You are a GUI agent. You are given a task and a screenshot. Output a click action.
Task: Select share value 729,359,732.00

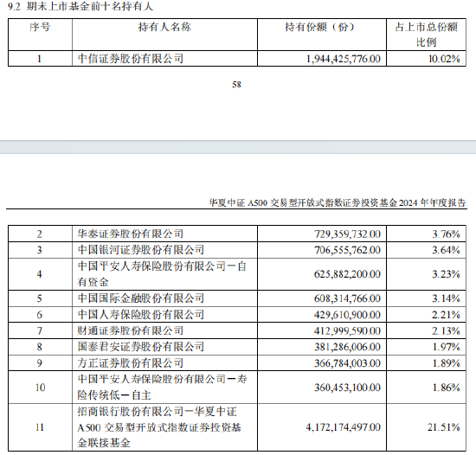[x=347, y=234]
